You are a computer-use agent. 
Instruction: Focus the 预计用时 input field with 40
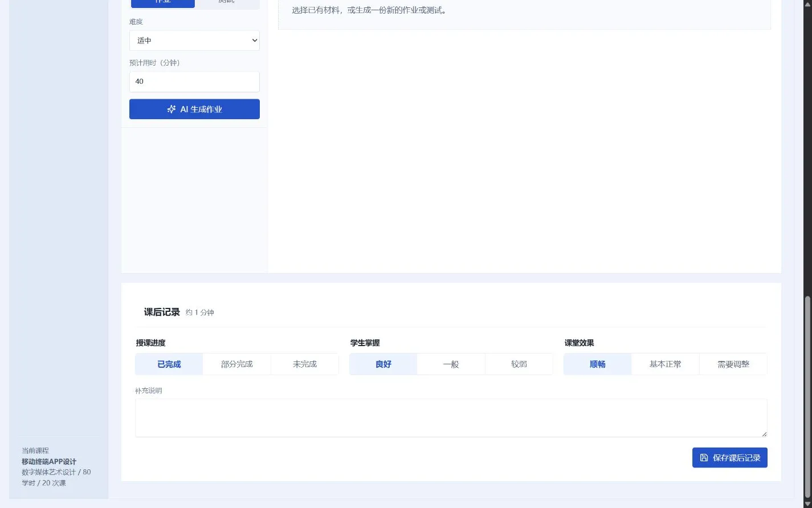tap(194, 82)
